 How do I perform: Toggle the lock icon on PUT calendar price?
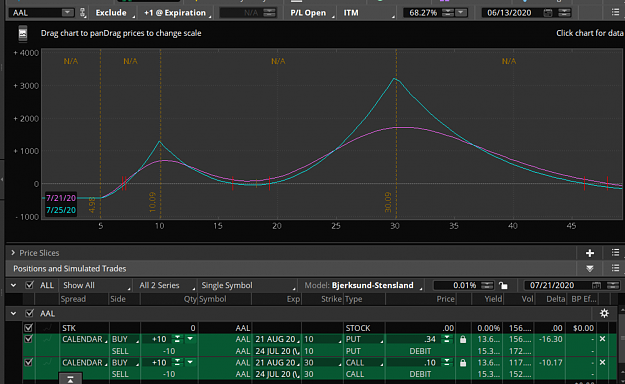pyautogui.click(x=463, y=339)
